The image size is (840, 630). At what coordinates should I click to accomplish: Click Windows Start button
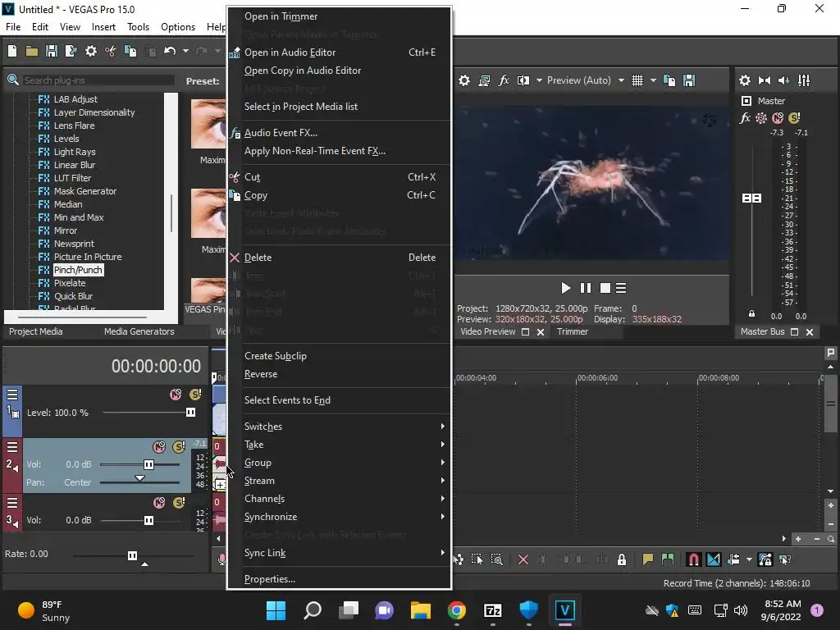[x=276, y=610]
